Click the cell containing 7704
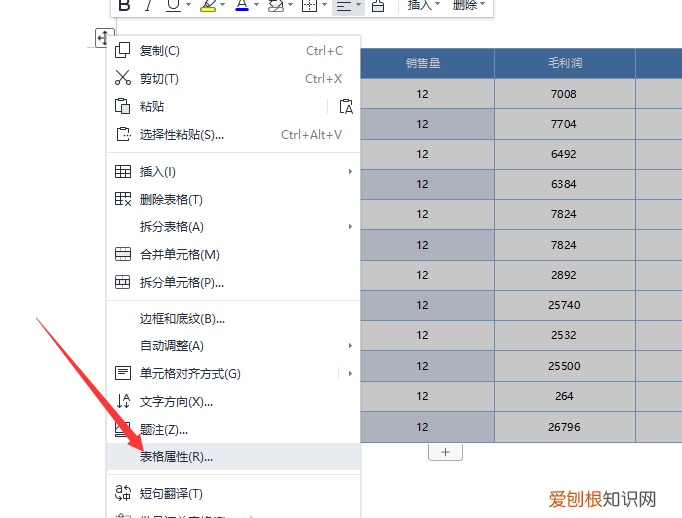The image size is (682, 518). [565, 124]
